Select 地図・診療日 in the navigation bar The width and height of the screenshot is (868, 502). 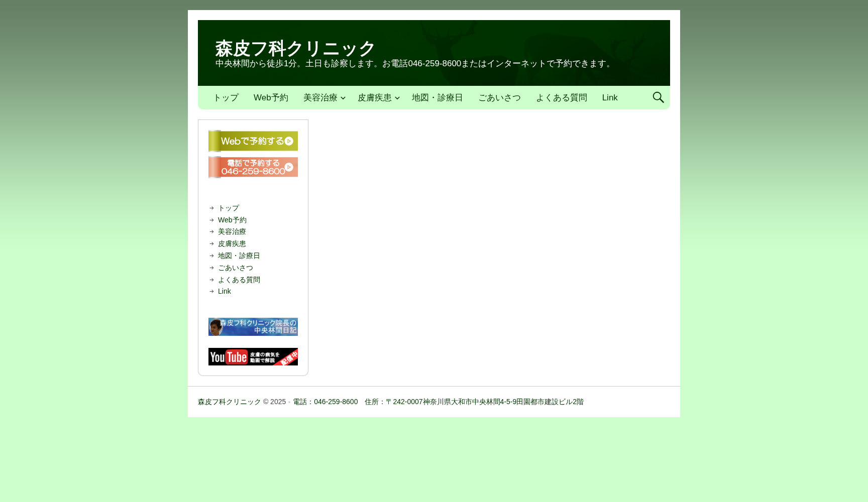[437, 97]
